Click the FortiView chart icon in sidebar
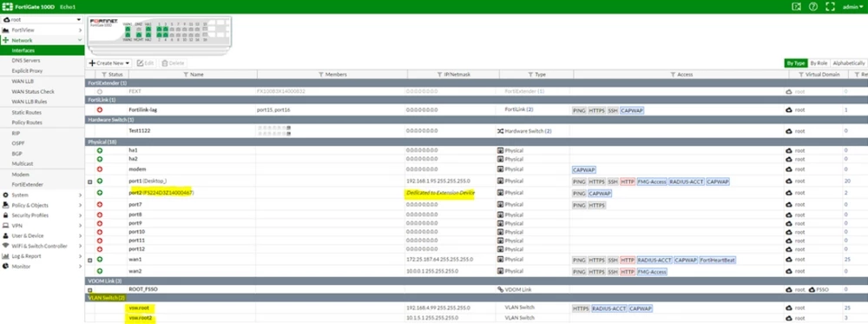This screenshot has width=868, height=324. click(x=6, y=30)
